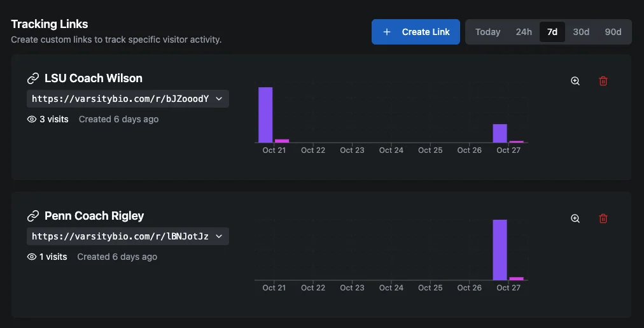Zoom into LSU Coach Wilson chart

pyautogui.click(x=575, y=81)
